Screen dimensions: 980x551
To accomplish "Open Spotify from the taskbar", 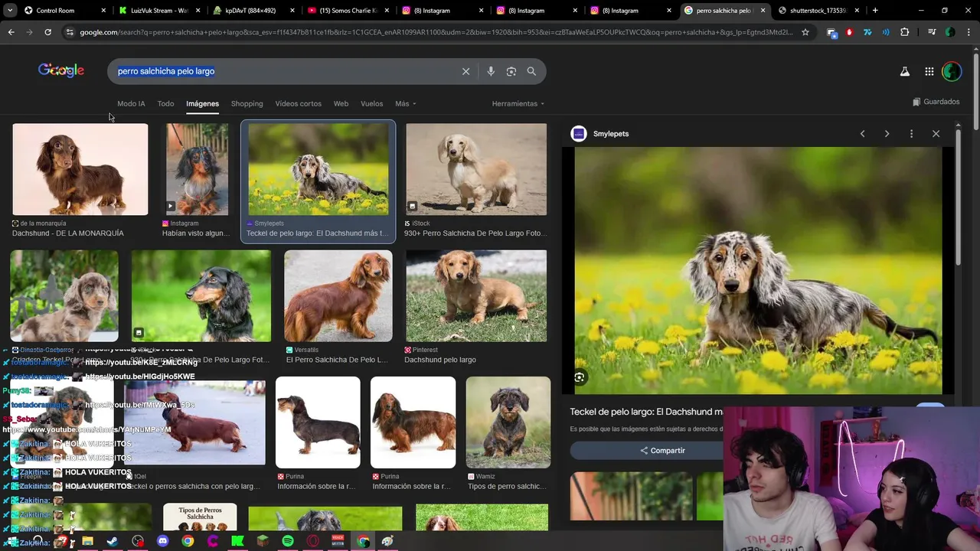I will tap(288, 541).
